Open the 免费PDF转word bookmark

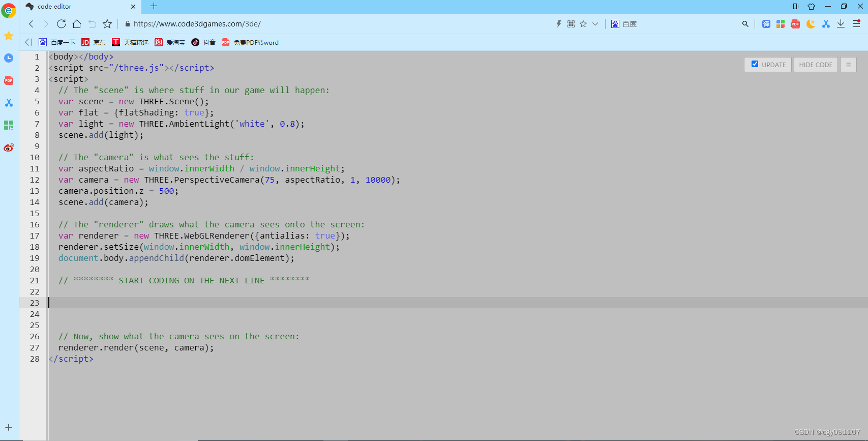click(250, 42)
